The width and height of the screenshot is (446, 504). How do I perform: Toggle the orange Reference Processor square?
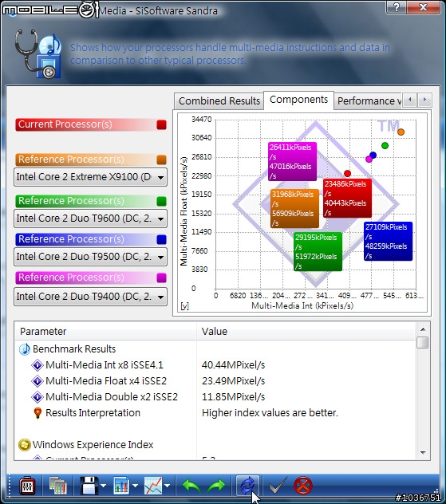coord(161,159)
